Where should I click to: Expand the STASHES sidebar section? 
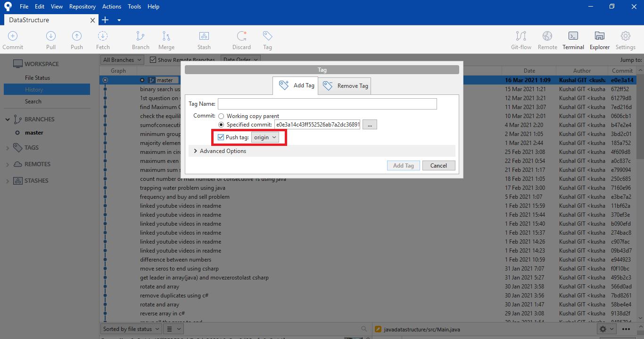pos(8,181)
